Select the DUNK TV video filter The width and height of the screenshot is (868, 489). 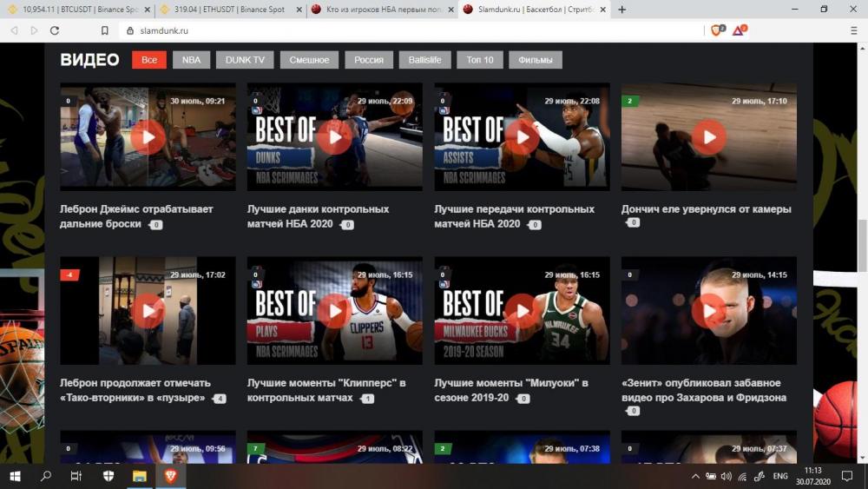pos(245,60)
